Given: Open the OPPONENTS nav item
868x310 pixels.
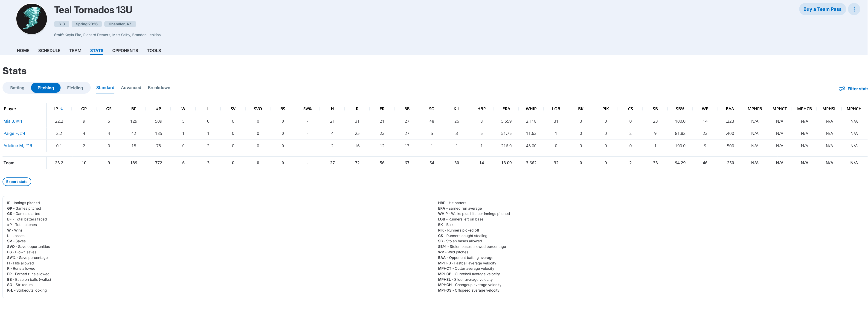Looking at the screenshot, I should [125, 51].
